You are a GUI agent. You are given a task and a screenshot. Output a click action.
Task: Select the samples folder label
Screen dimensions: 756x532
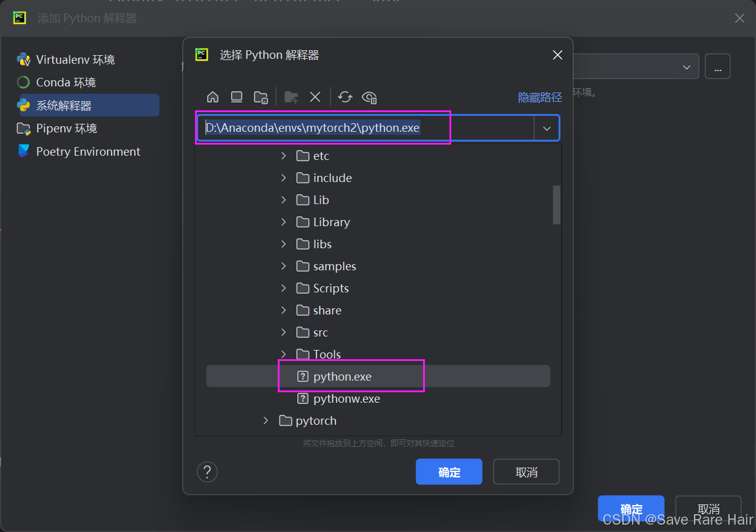(x=335, y=267)
